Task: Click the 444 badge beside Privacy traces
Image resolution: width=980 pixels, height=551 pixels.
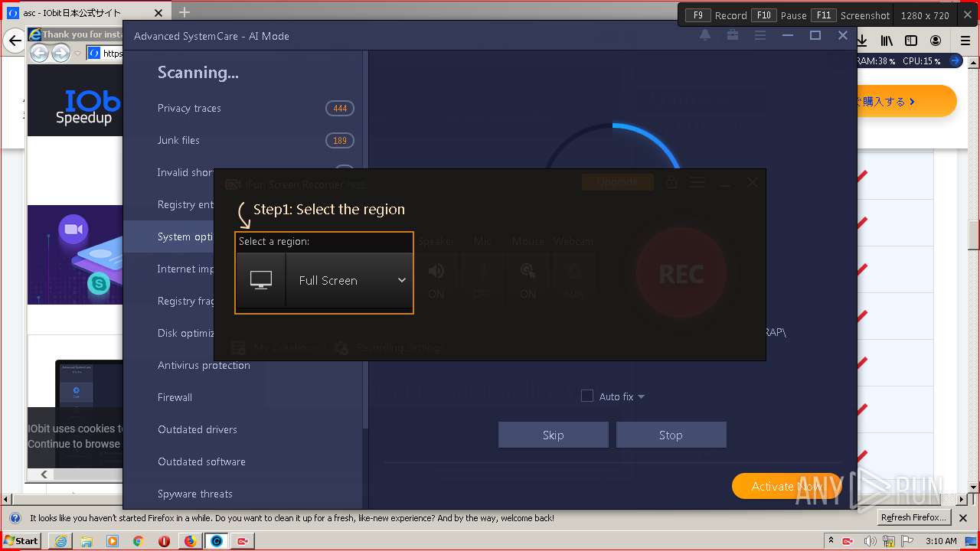Action: (x=340, y=109)
